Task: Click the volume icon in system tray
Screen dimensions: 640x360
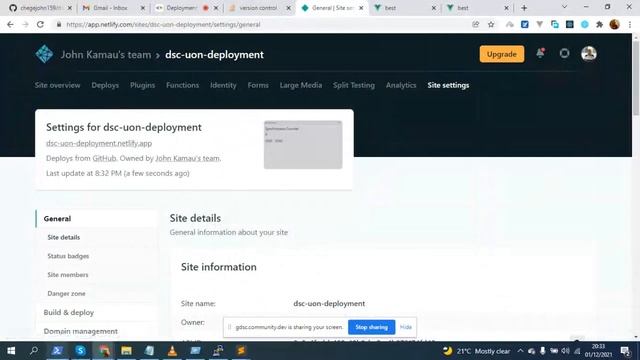Action: 565,351
